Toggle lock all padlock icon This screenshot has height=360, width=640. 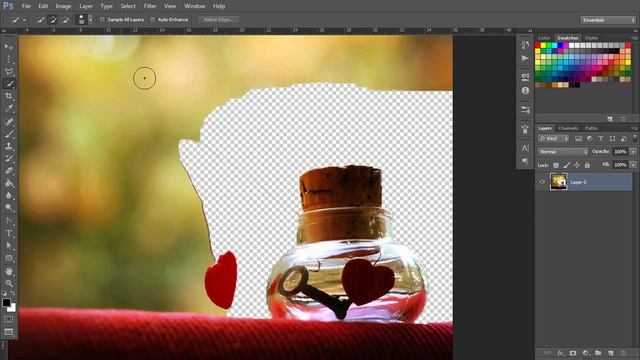click(x=587, y=165)
